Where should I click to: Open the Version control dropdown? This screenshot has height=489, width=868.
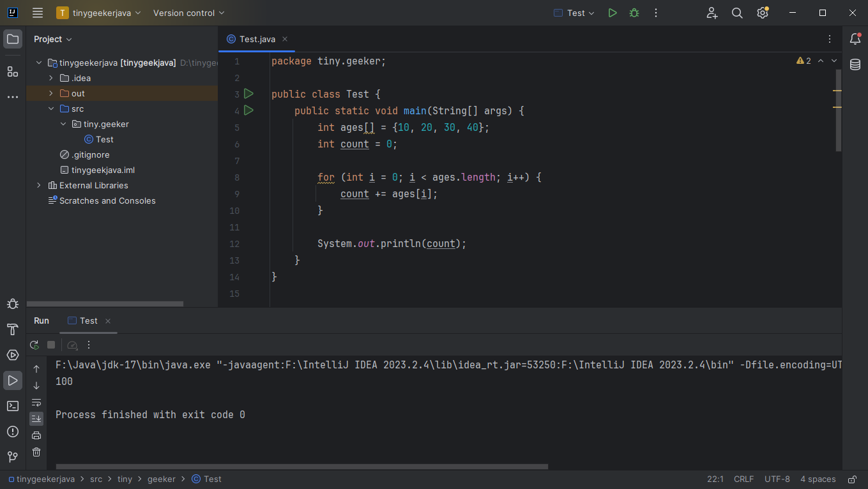pos(189,13)
